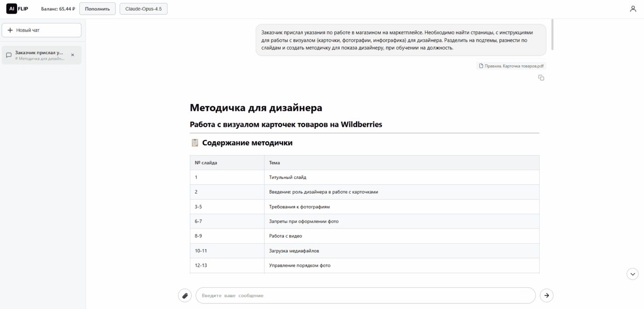Click slide number cell '12-13'
Image resolution: width=644 pixels, height=309 pixels.
pyautogui.click(x=227, y=266)
